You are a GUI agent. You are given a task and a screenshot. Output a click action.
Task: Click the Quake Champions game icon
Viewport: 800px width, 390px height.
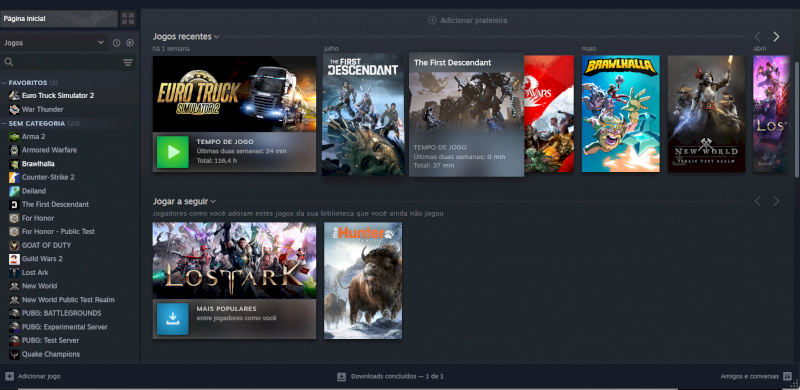click(14, 354)
